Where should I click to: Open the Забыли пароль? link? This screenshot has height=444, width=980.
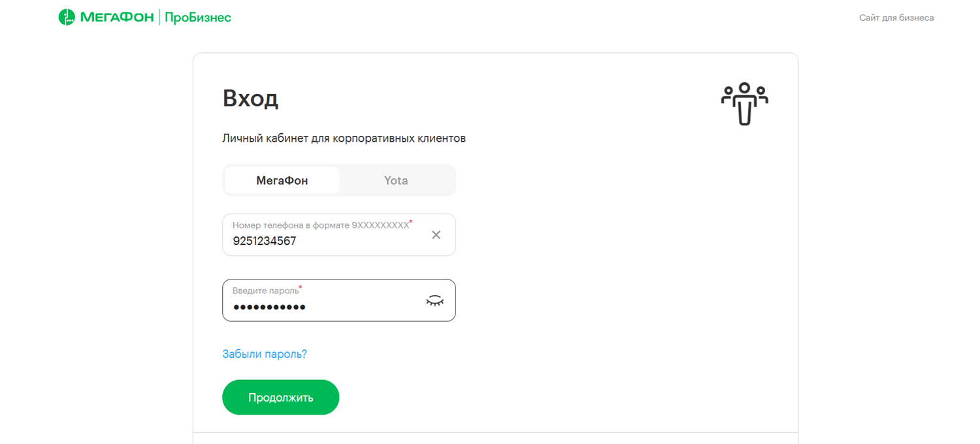pos(265,354)
